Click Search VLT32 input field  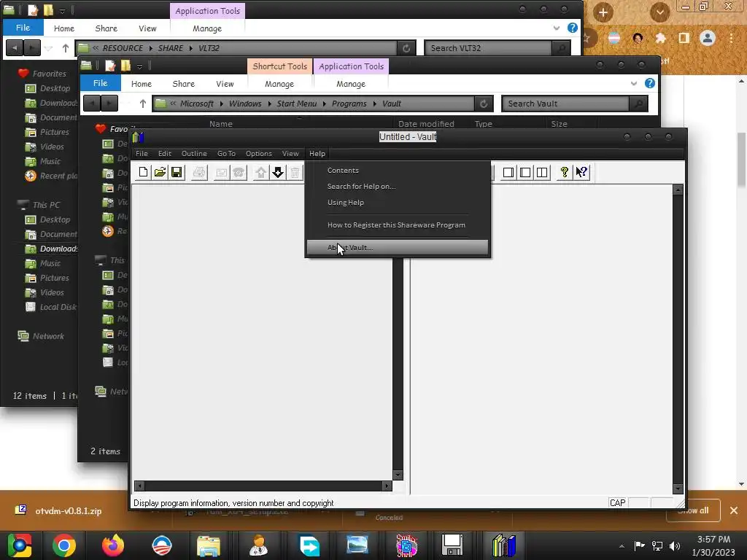[489, 48]
